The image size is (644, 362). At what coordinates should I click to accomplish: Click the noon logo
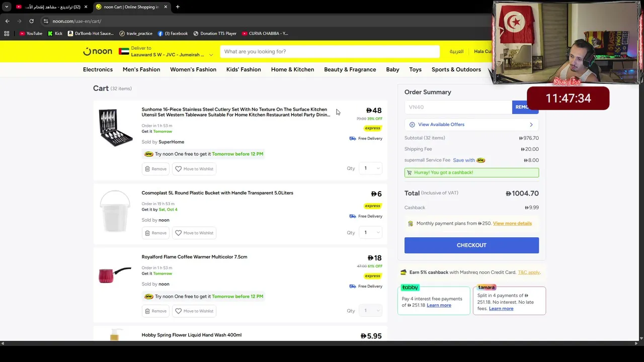pos(98,51)
